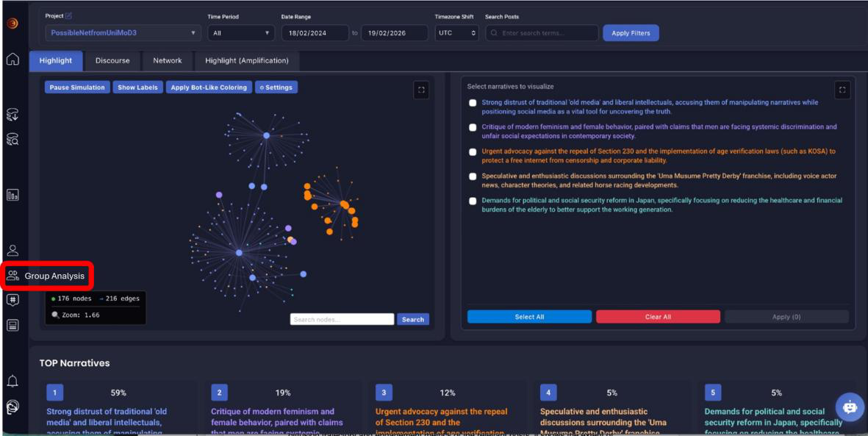Open the Time Period dropdown
Viewport: 868px width, 436px height.
point(241,32)
